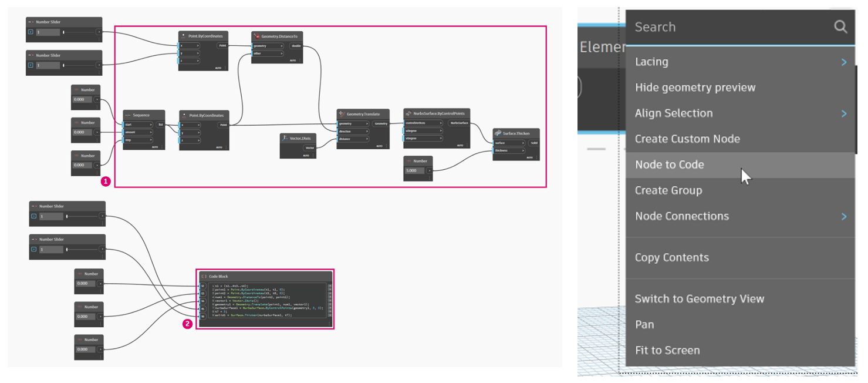868x383 pixels.
Task: Select Fit to Screen menu entry
Action: [740, 350]
